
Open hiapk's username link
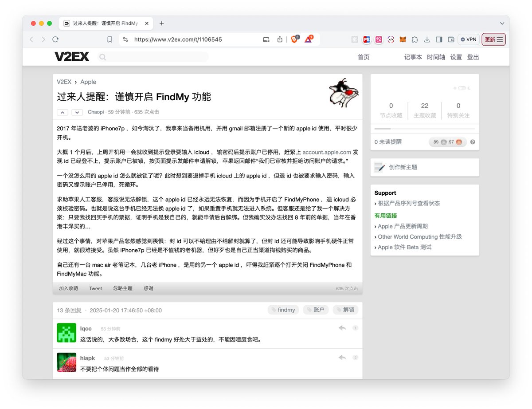(88, 358)
